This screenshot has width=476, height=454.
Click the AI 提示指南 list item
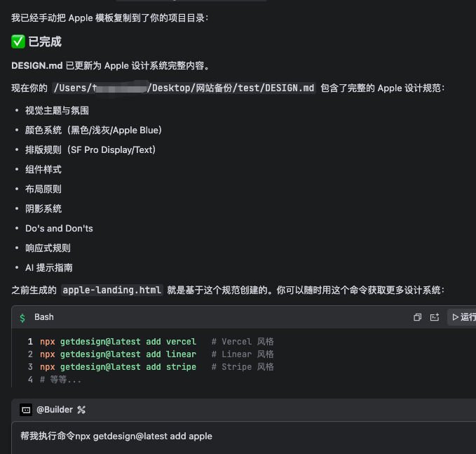48,267
